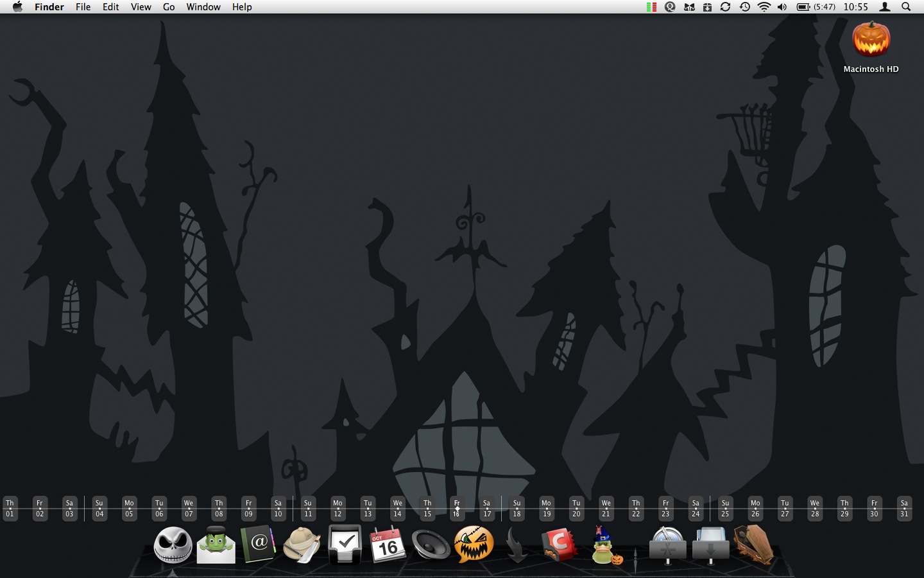924x578 pixels.
Task: Select Sa 10 on the calendar strip
Action: 278,509
